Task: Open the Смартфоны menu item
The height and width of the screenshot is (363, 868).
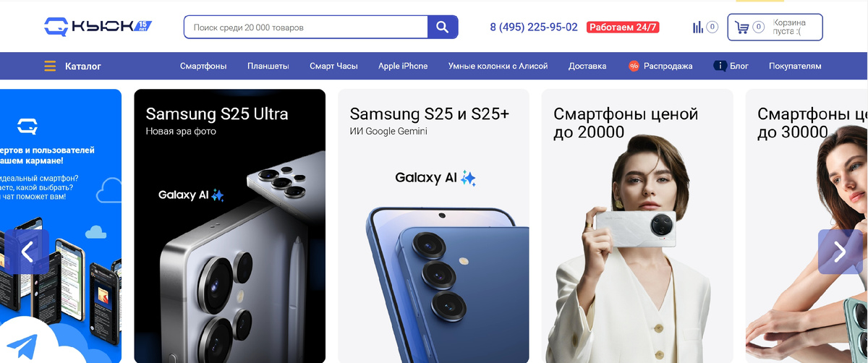Action: click(x=203, y=66)
